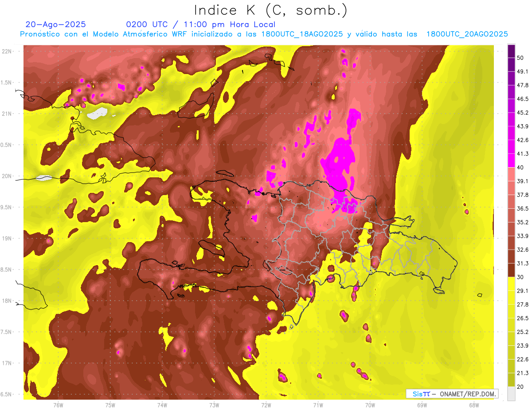Click the '21N' latitude label
The height and width of the screenshot is (411, 532).
coord(8,114)
